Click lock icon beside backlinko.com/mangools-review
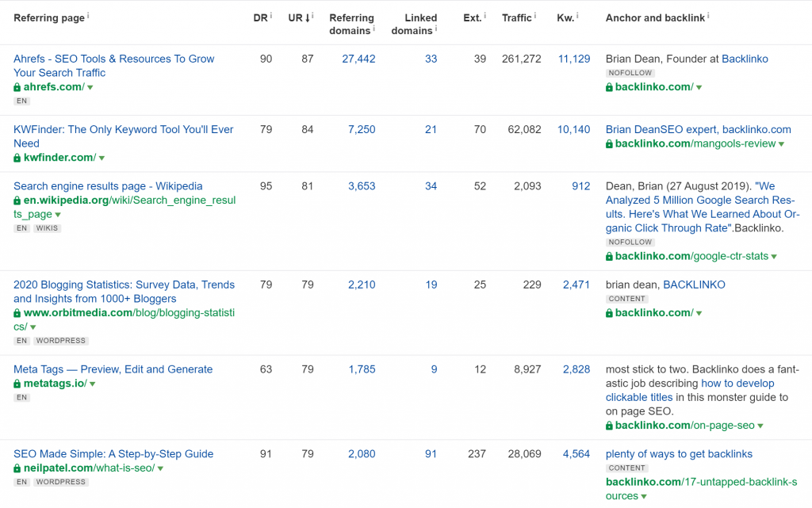Viewport: 812px width, 508px height. point(610,143)
